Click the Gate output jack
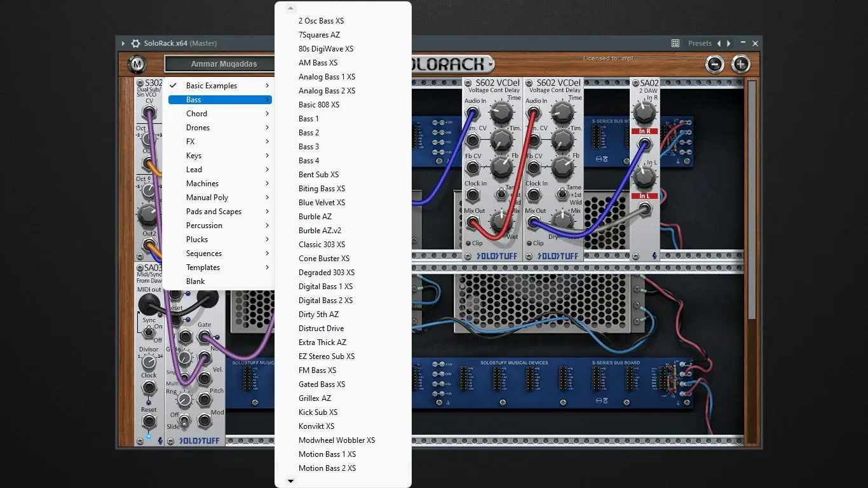 (204, 336)
